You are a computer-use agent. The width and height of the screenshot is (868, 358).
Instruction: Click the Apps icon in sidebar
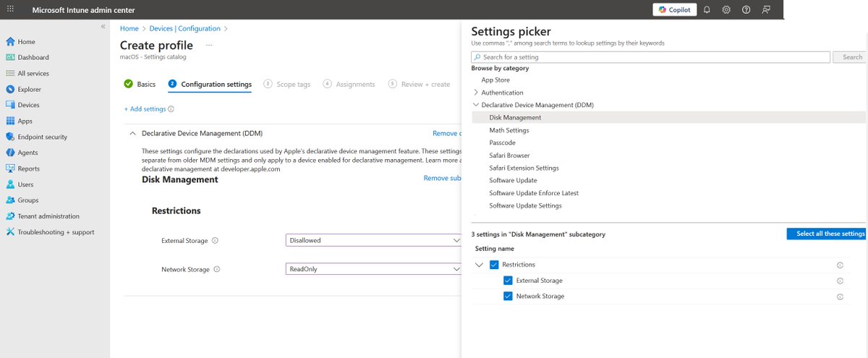tap(11, 121)
